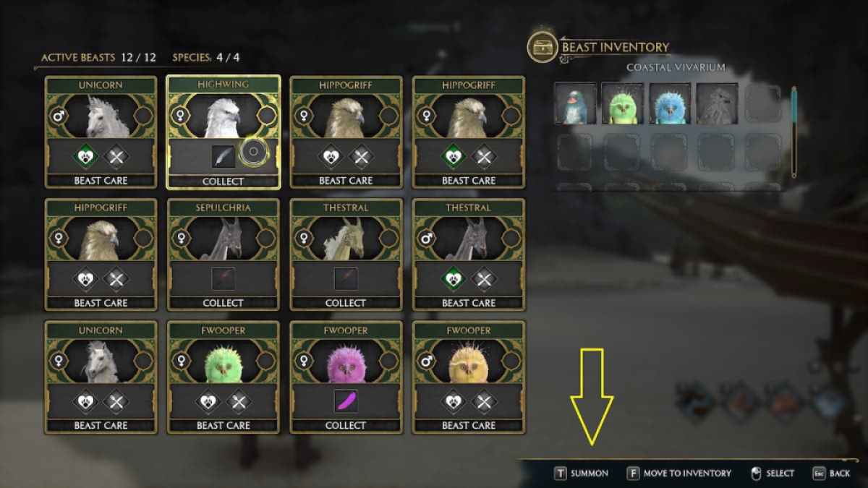Click the feather collect icon on Highwing card
Screen dimensions: 868x488
pos(223,155)
